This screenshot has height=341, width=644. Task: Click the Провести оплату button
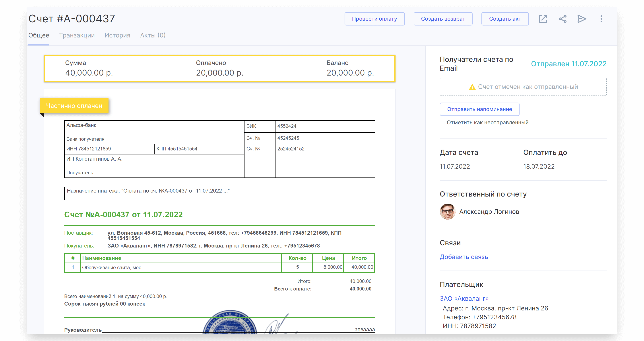374,19
